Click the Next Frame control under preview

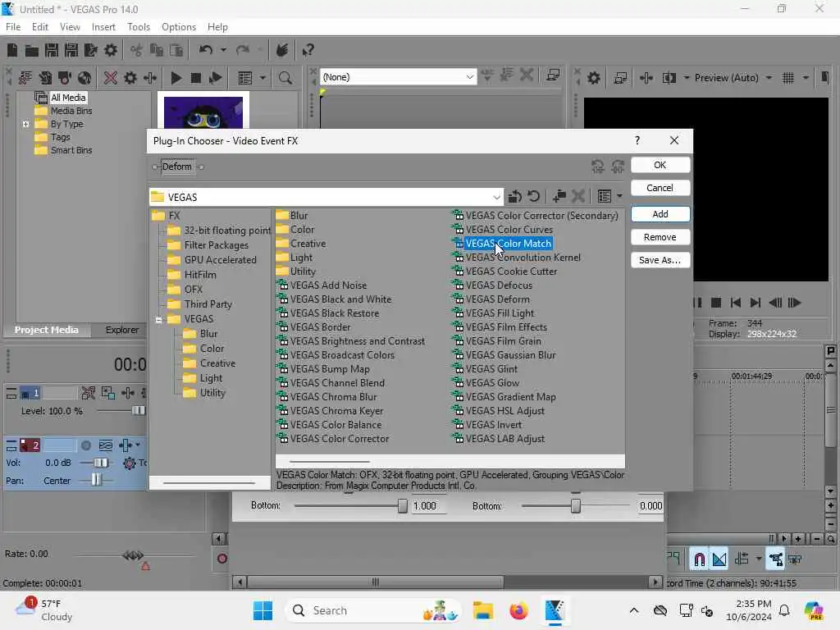tap(795, 303)
